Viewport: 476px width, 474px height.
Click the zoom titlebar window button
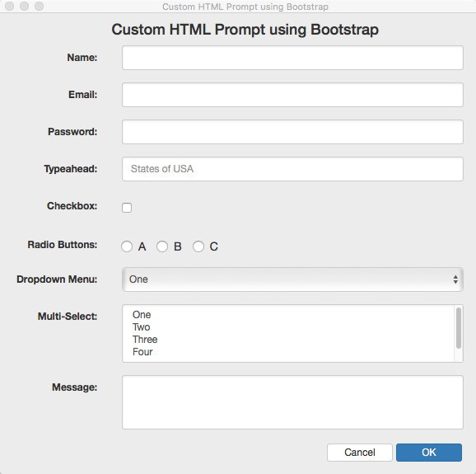[x=39, y=6]
